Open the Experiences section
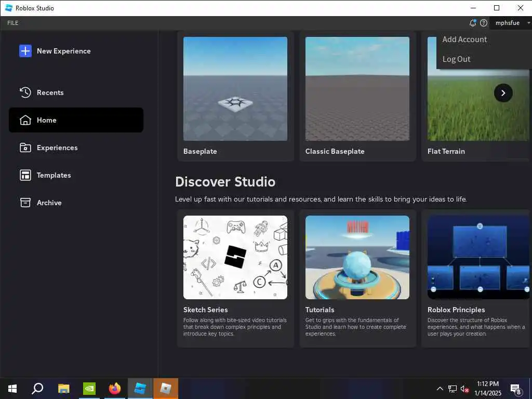 click(76, 148)
